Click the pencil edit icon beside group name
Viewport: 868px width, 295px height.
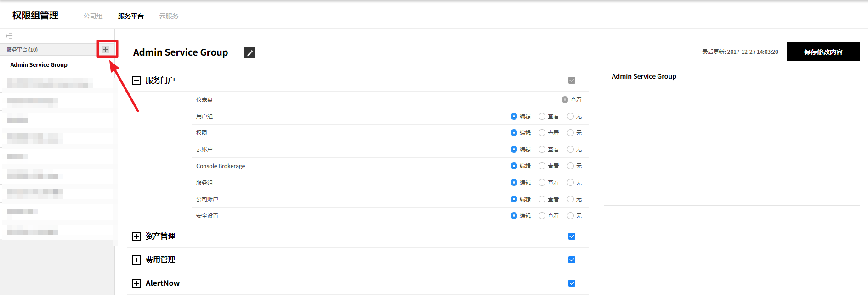pos(250,53)
